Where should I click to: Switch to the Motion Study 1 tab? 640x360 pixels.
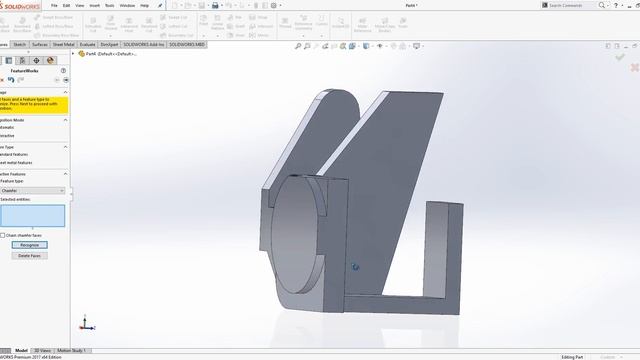point(71,351)
